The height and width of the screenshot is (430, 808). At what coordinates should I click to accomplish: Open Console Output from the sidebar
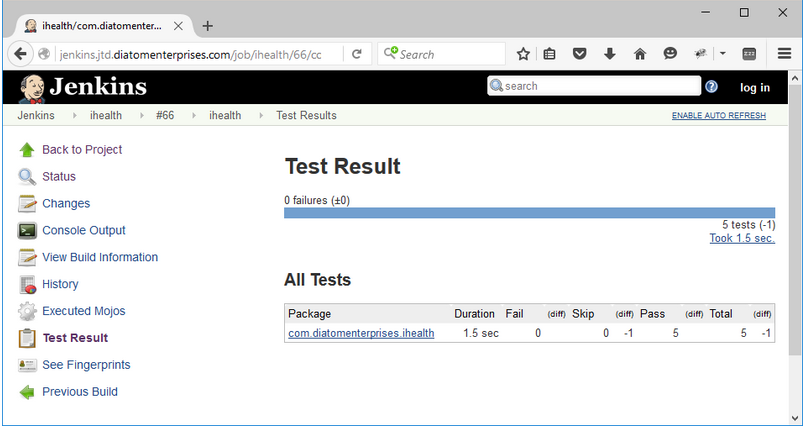[x=83, y=231]
